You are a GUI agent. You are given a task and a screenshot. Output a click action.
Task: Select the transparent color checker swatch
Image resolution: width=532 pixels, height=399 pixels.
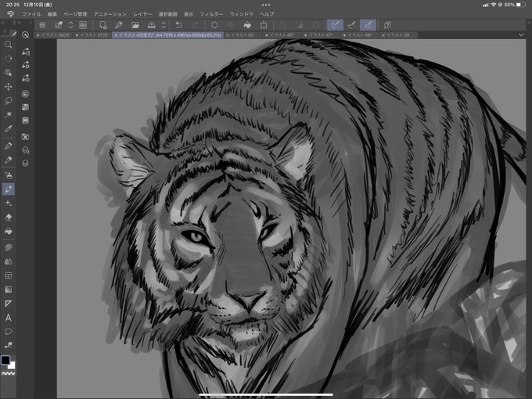pos(9,373)
